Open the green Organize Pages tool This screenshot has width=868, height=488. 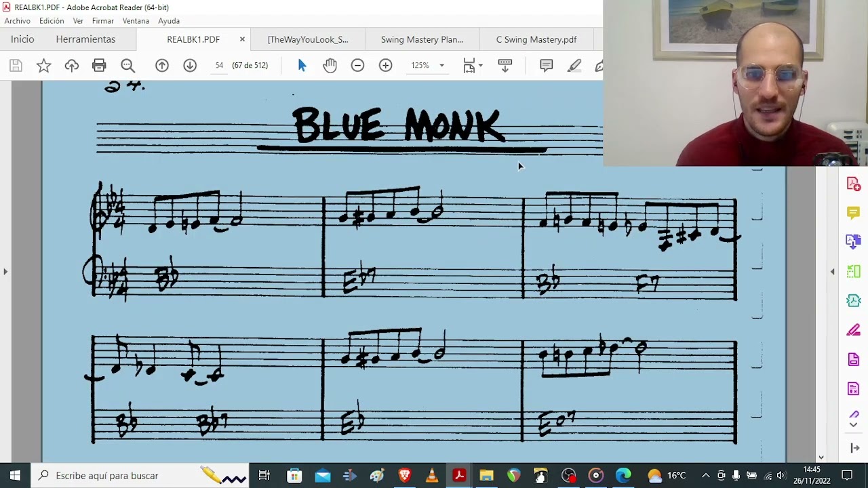(854, 271)
